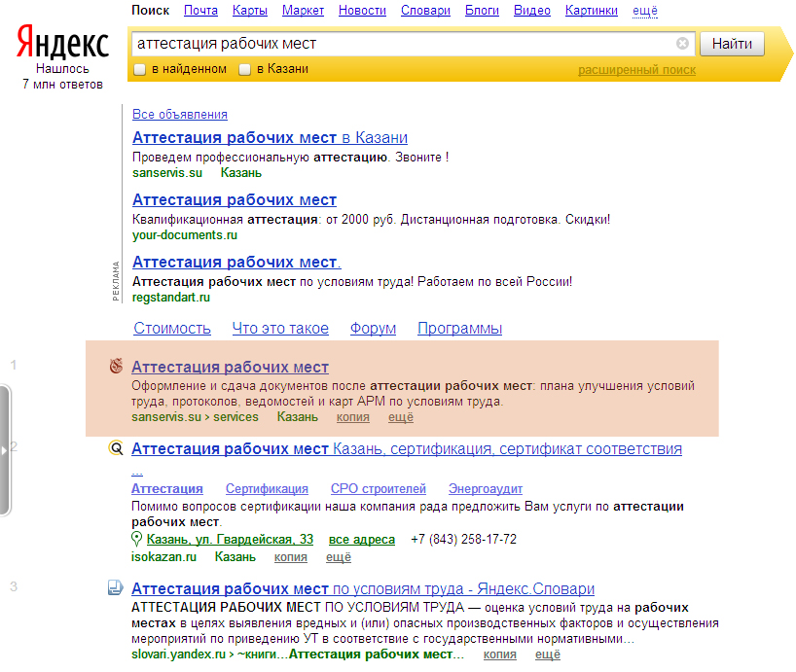796x672 pixels.
Task: Open the 'расширенный поиск' link
Action: coord(636,70)
